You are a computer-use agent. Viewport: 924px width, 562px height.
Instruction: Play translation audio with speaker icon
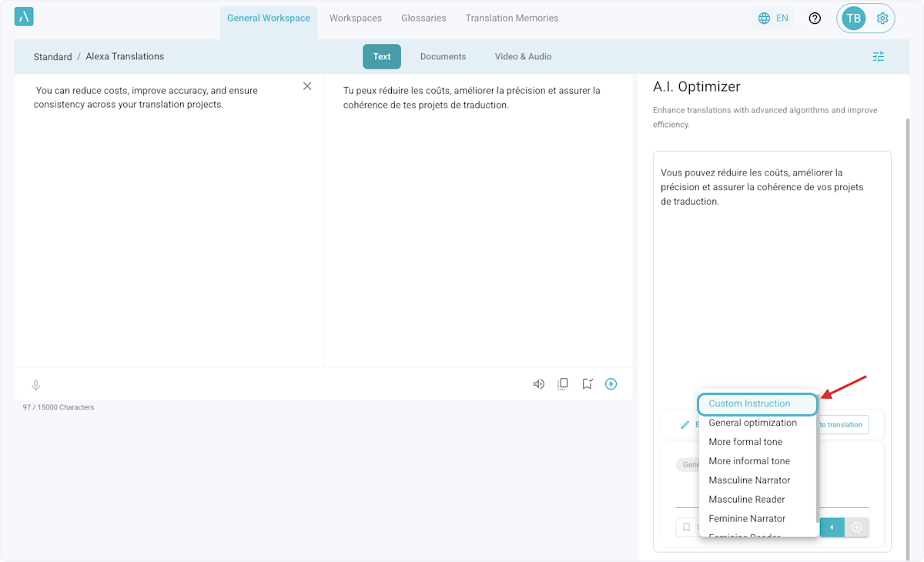point(539,384)
